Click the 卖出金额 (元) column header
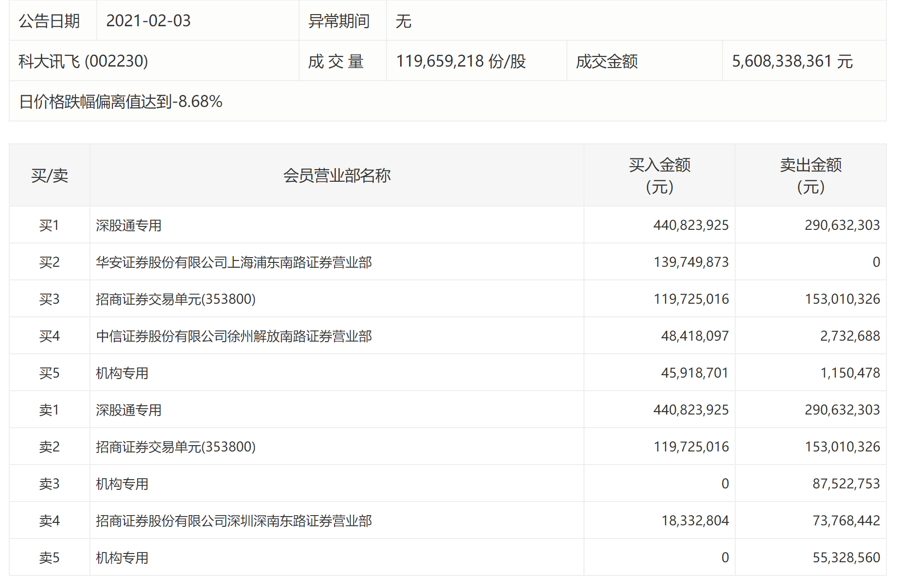Viewport: 901px width, 588px height. click(x=811, y=175)
